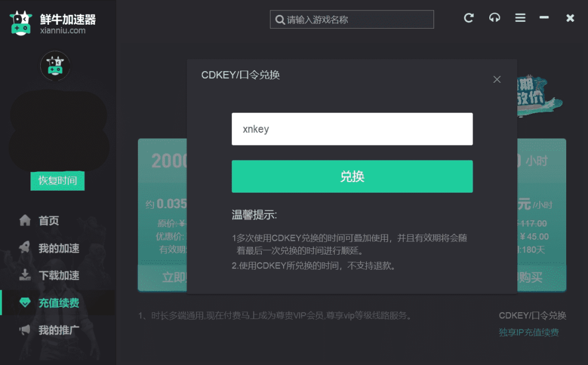Viewport: 588px width, 365px height.
Task: Click the megaphone icon for 我的推广
Action: (x=25, y=330)
